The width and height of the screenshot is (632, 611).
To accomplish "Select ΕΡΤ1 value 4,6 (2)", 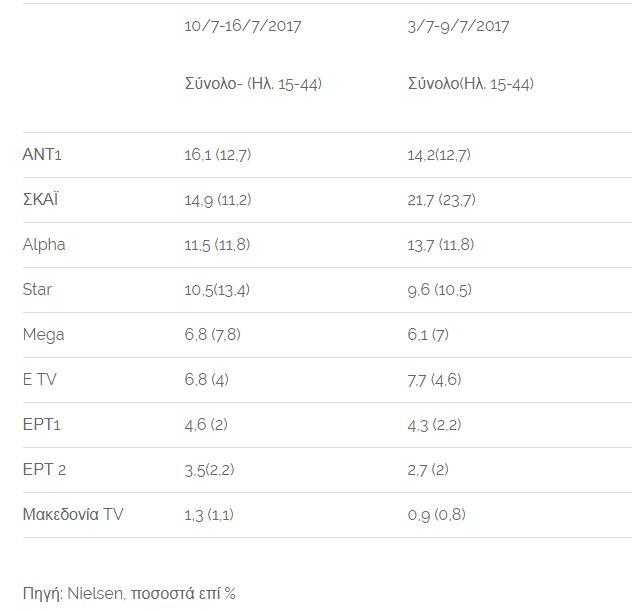I will coord(206,425).
